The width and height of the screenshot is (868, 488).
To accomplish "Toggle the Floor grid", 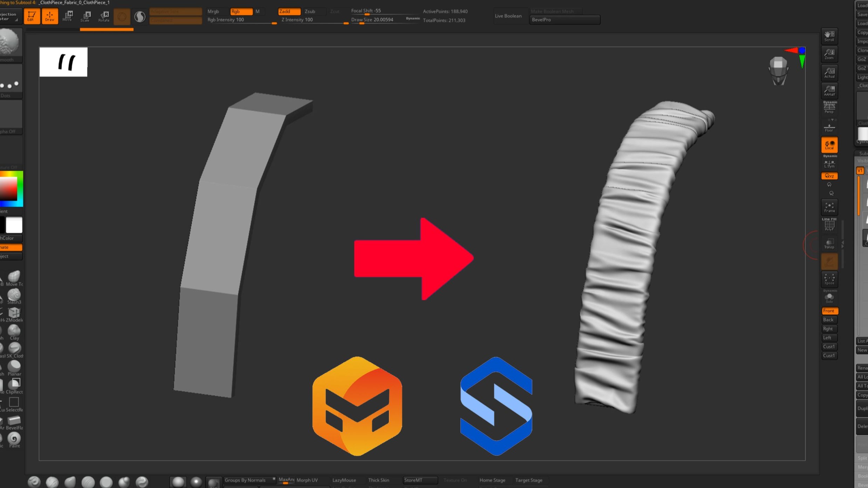I will [829, 127].
